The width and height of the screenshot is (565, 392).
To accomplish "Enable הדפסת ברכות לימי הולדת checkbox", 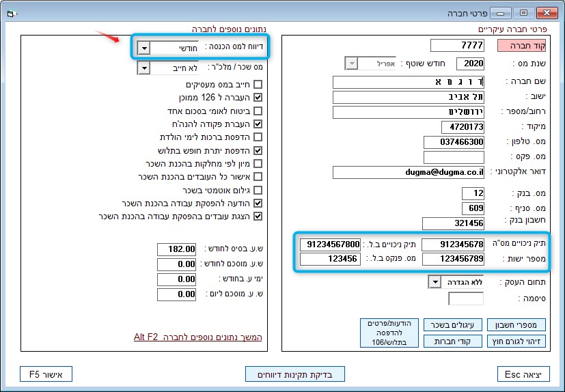I will click(258, 137).
